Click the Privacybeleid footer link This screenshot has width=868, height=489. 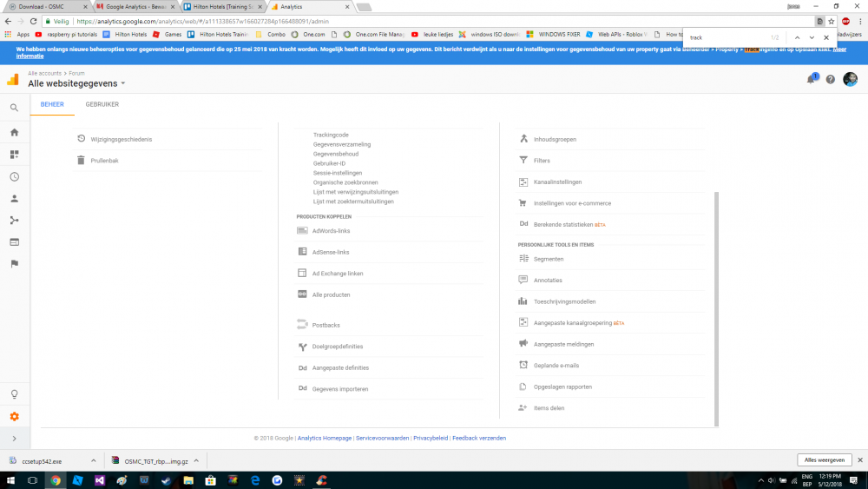click(431, 438)
